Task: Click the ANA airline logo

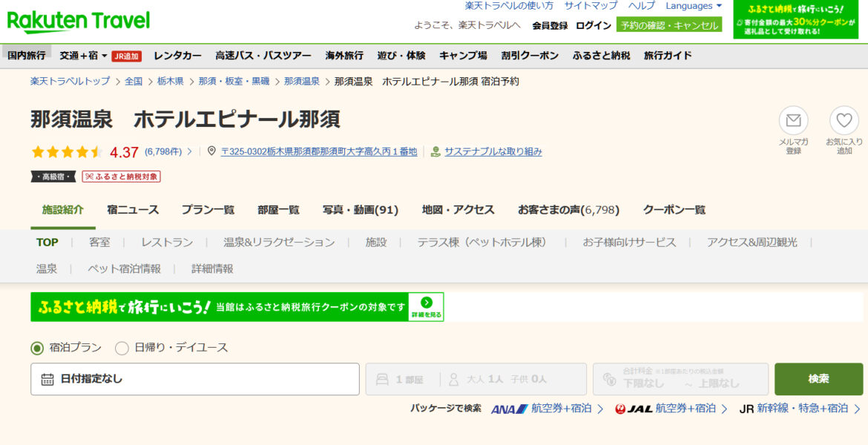Action: tap(509, 409)
